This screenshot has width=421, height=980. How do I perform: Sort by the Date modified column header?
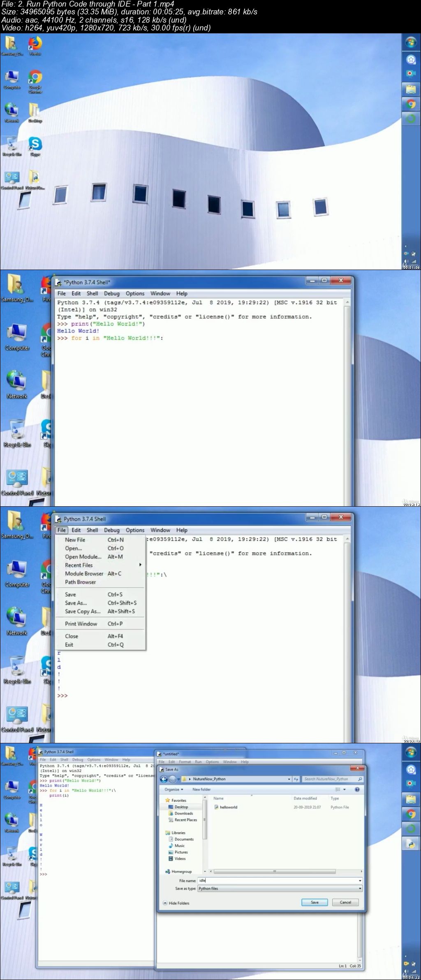point(305,798)
